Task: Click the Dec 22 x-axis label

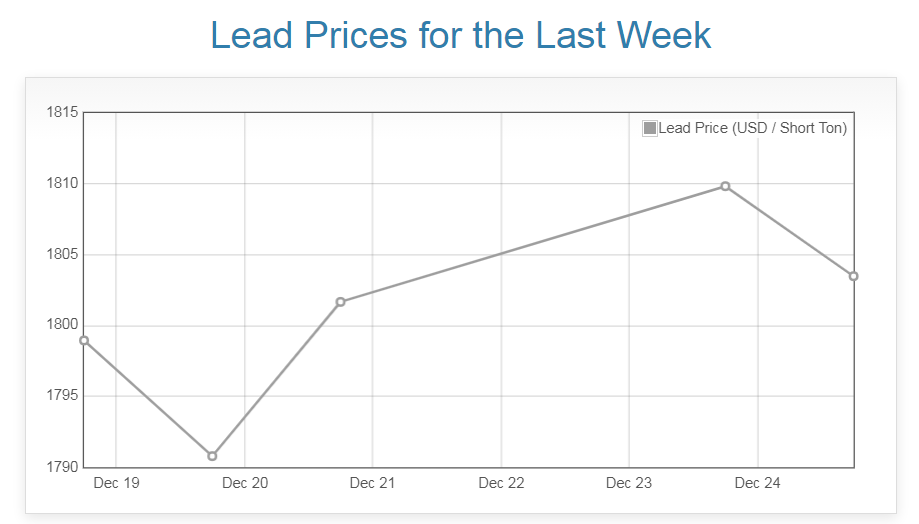Action: 501,484
